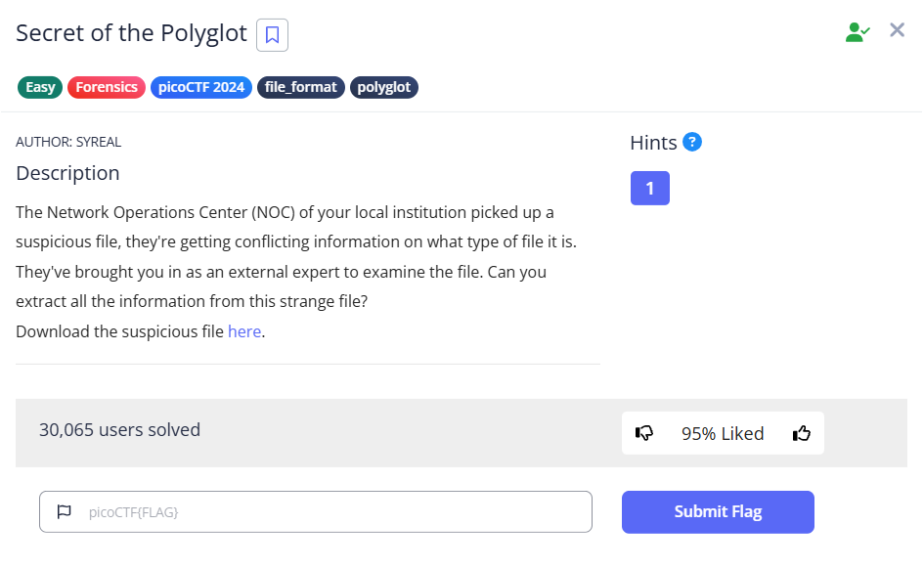924x569 pixels.
Task: Like the challenge with the thumbs-up icon
Action: 802,433
